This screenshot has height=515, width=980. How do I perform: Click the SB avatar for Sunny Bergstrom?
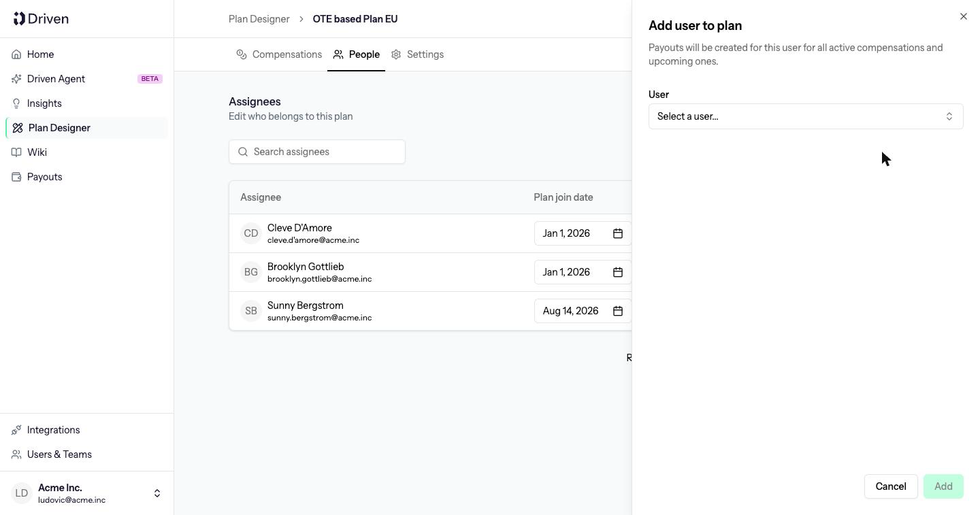click(251, 311)
